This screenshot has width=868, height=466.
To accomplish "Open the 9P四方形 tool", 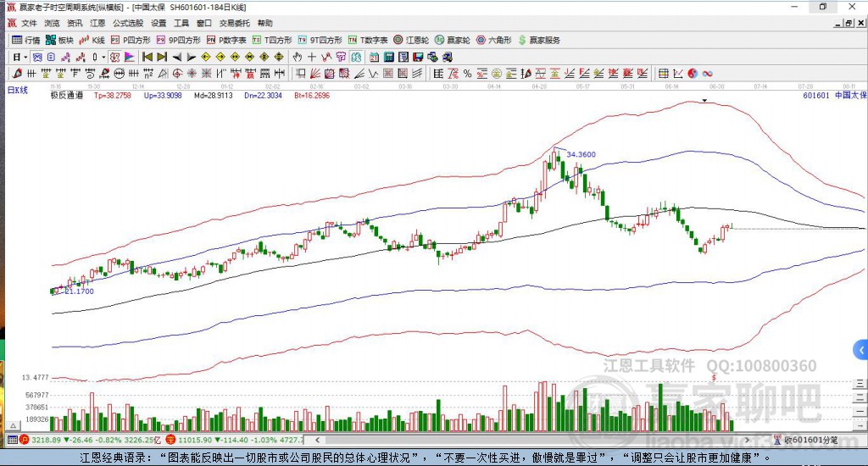I will (x=178, y=40).
